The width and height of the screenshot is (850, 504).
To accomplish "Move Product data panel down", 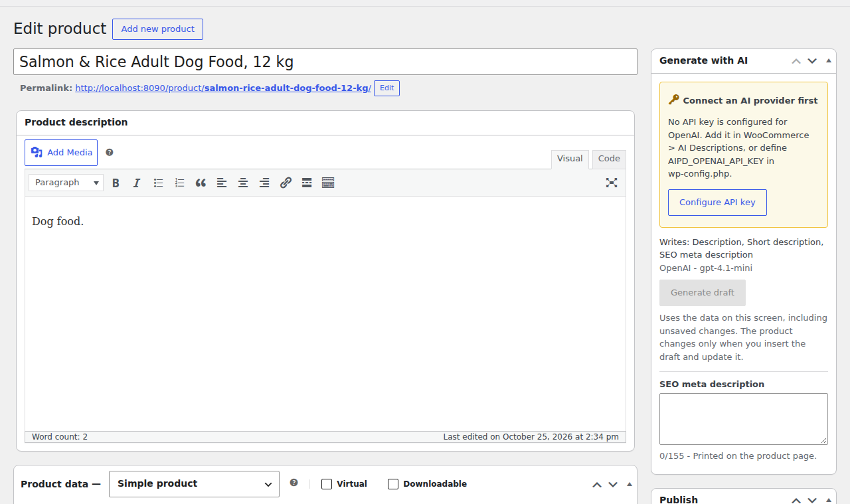I will click(x=613, y=484).
